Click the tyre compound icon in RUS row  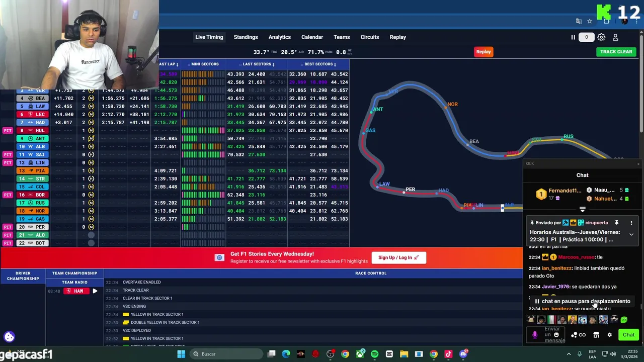(x=91, y=203)
